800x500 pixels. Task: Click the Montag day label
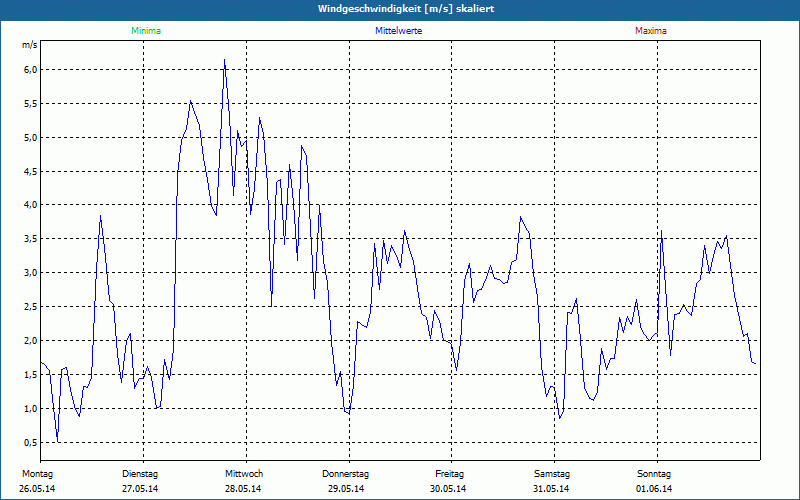pos(37,474)
